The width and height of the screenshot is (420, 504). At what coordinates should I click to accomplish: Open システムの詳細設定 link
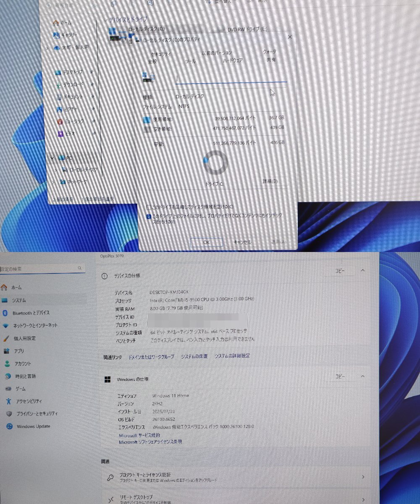tap(233, 356)
